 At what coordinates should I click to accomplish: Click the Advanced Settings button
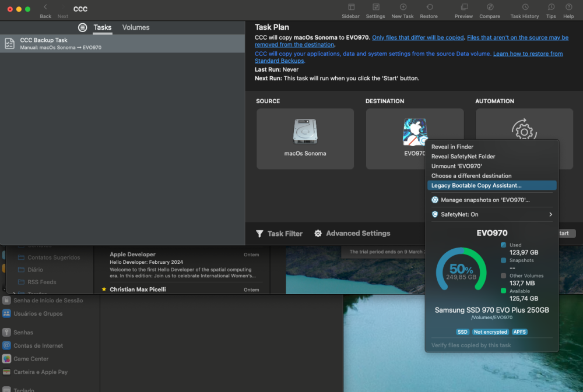(353, 234)
